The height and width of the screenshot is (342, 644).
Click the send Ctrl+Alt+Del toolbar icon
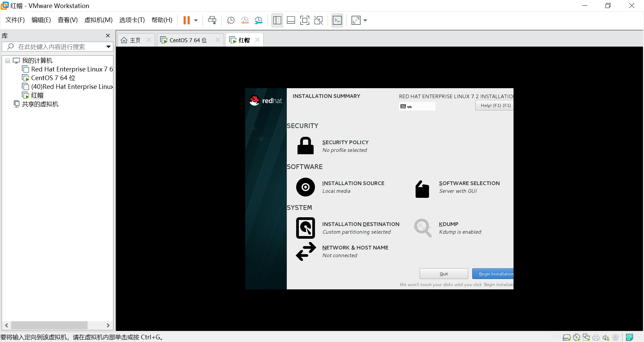(212, 20)
